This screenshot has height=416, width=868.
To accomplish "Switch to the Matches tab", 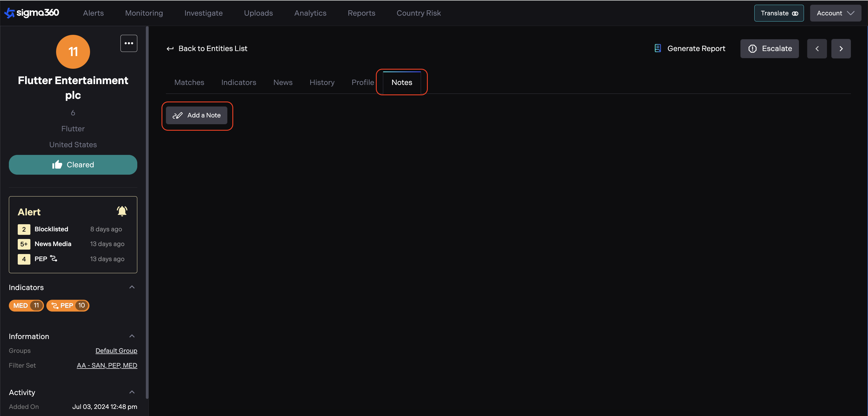I will pyautogui.click(x=189, y=83).
